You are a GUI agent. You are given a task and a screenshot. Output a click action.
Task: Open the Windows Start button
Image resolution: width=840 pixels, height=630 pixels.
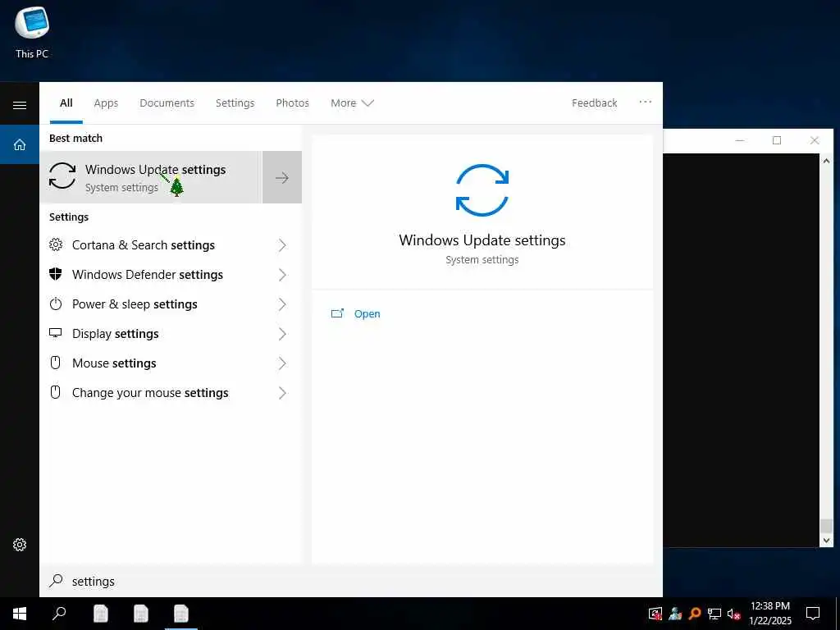tap(20, 614)
